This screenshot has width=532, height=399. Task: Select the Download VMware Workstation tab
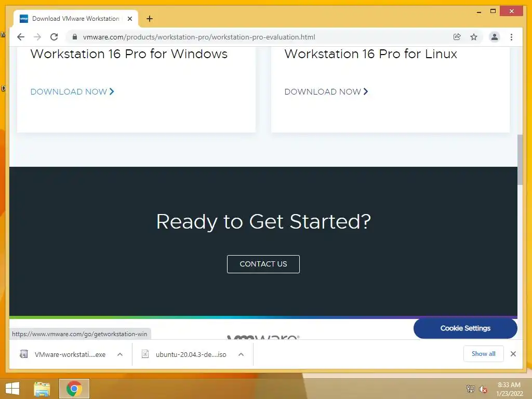76,19
